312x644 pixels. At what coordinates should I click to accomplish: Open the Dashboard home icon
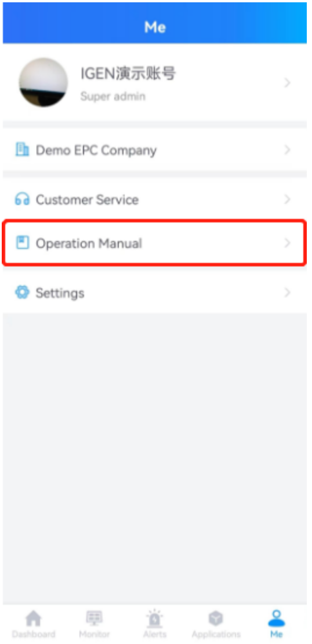point(33,618)
